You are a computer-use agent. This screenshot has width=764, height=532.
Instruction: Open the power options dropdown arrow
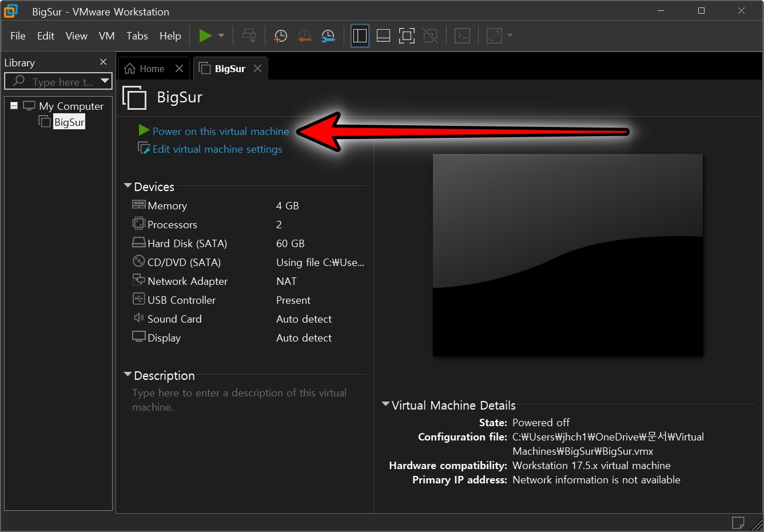[x=221, y=36]
